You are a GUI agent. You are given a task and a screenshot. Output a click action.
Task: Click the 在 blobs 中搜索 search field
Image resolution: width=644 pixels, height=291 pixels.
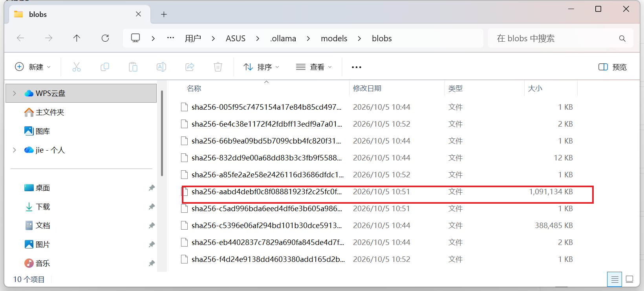(x=560, y=39)
